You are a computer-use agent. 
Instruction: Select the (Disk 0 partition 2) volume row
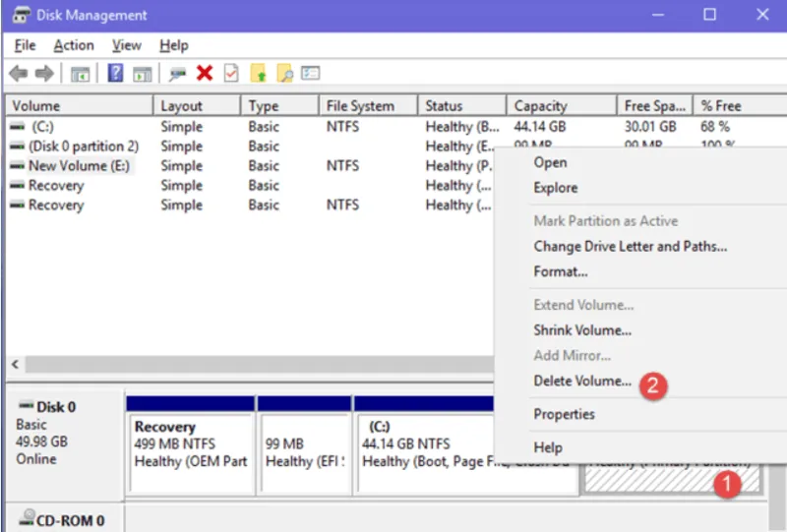pos(250,147)
